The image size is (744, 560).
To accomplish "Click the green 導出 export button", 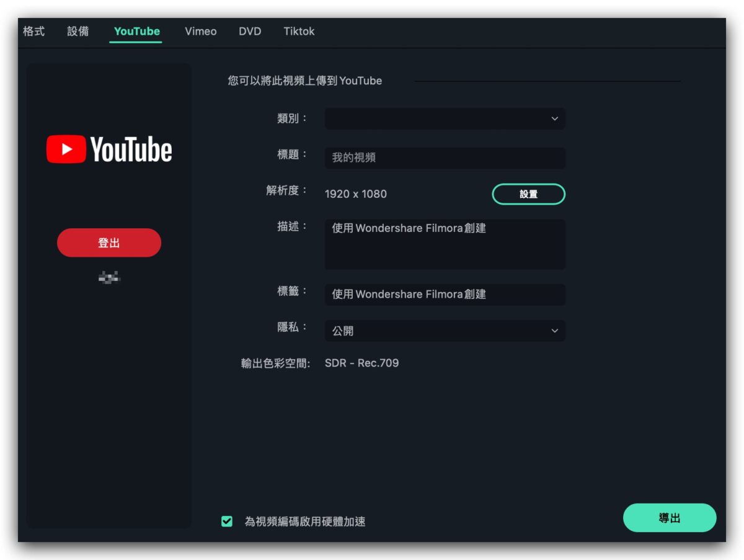I will click(x=670, y=518).
